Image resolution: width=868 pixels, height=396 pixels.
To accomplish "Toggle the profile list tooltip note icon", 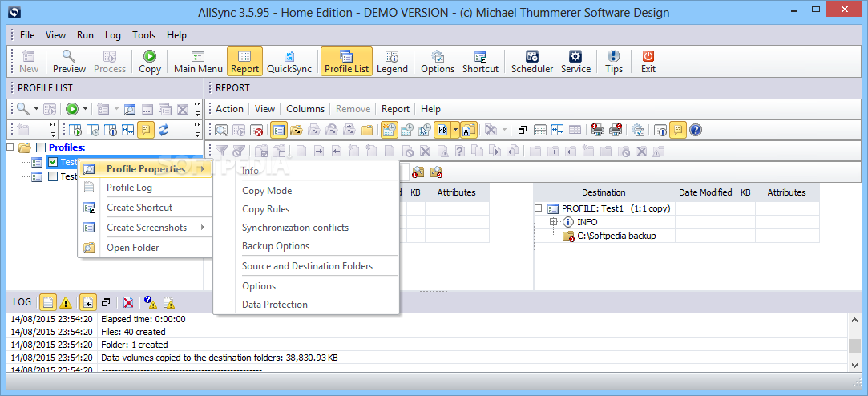I will click(146, 130).
